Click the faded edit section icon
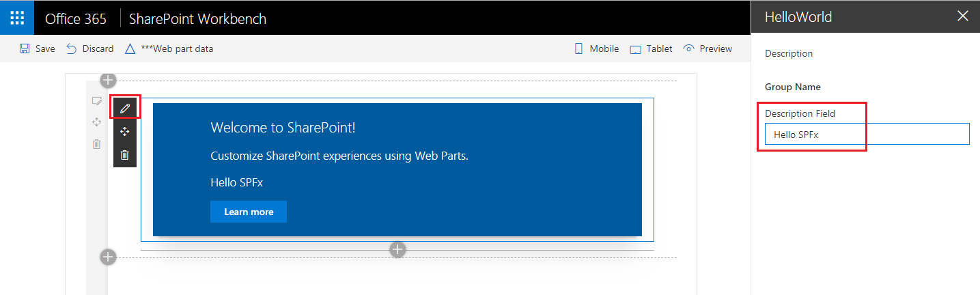 pos(97,101)
